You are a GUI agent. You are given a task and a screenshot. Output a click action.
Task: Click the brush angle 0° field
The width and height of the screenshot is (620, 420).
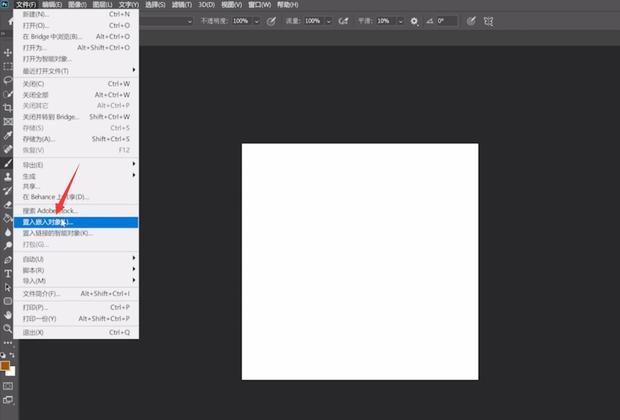click(x=446, y=21)
